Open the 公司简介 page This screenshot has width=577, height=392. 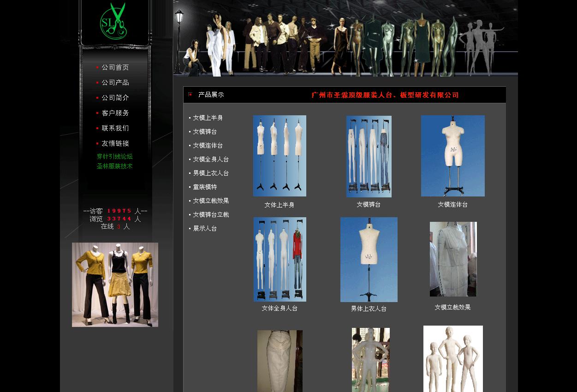[115, 98]
